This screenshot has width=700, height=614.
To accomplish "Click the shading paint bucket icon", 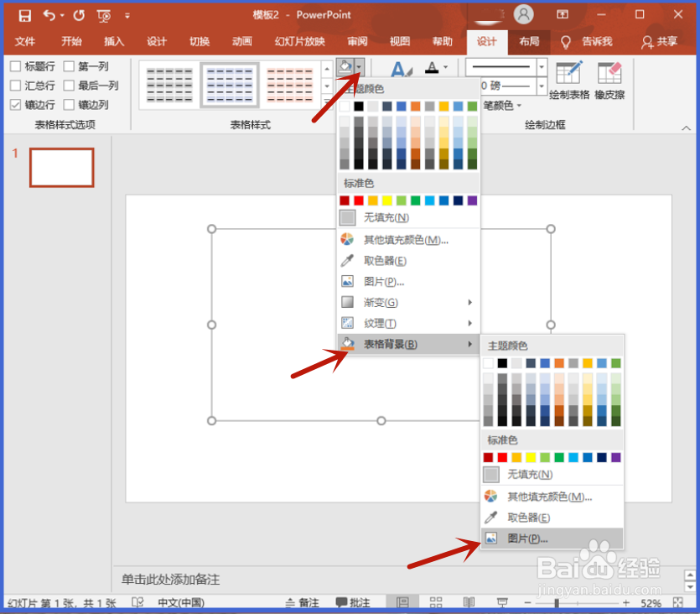I will pos(345,67).
